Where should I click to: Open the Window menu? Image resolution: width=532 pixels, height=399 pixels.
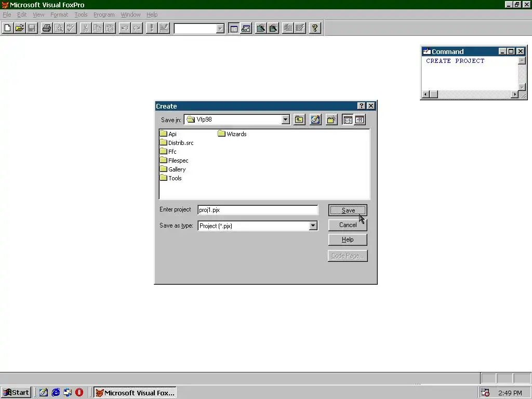tap(130, 15)
